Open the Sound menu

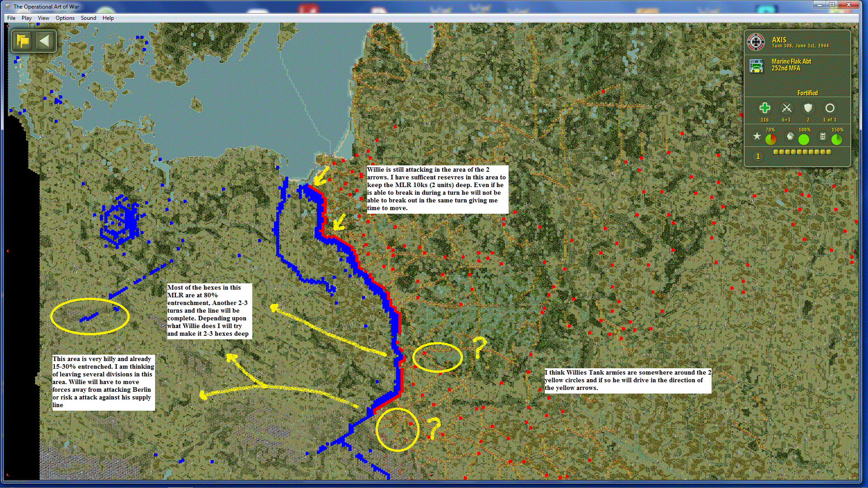coord(89,18)
